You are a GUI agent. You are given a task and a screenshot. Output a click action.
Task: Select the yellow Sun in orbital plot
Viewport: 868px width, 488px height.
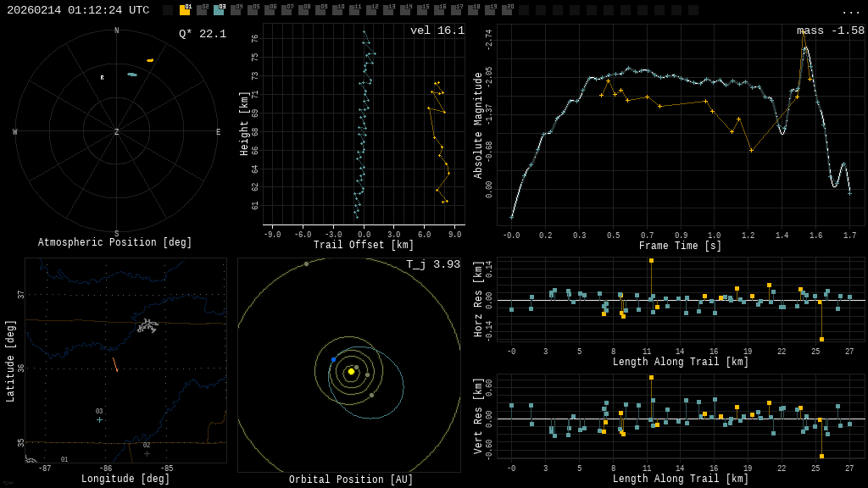(x=351, y=371)
